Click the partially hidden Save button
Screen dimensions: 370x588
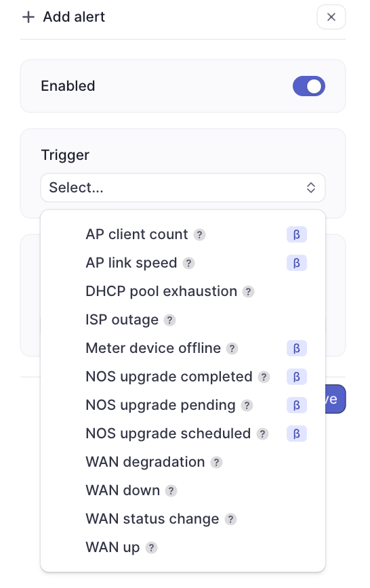[335, 399]
